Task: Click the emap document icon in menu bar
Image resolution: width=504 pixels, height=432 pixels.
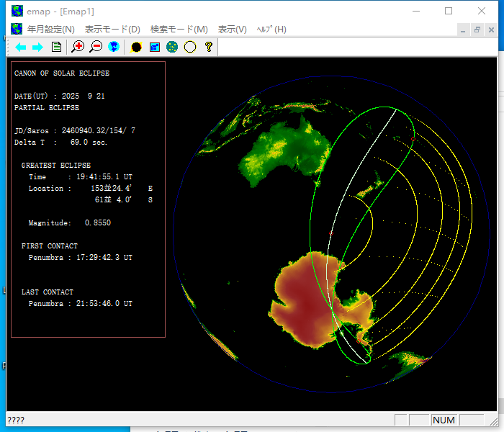Action: pos(17,29)
